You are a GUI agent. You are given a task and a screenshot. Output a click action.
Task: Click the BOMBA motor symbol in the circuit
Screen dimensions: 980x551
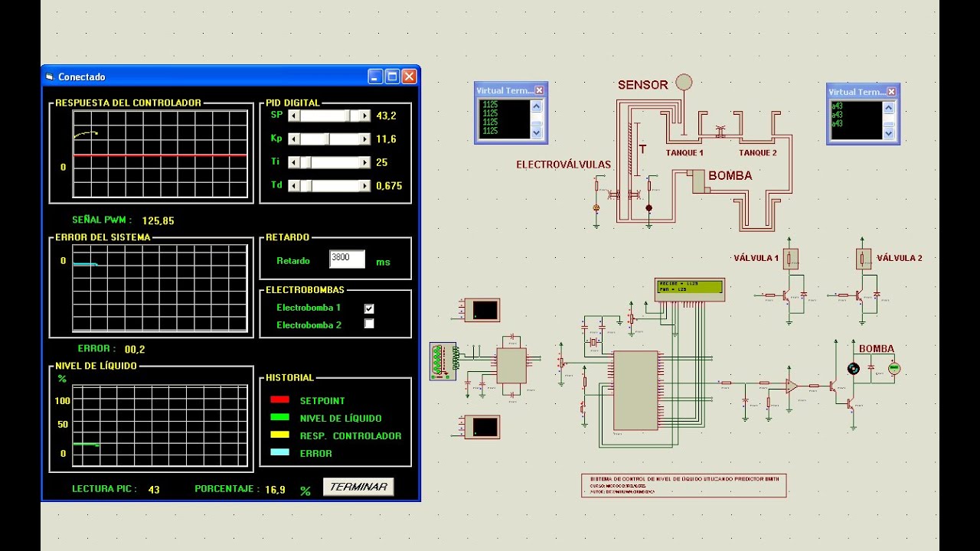(854, 369)
